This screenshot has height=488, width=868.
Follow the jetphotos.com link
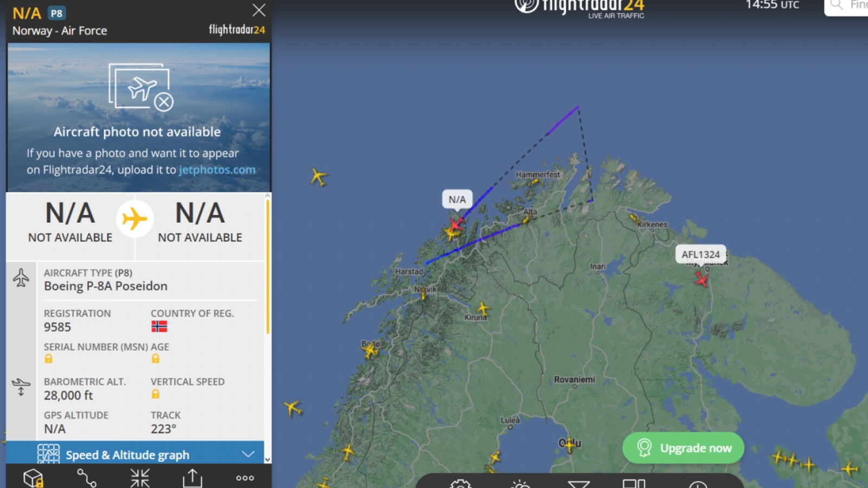[x=217, y=170]
